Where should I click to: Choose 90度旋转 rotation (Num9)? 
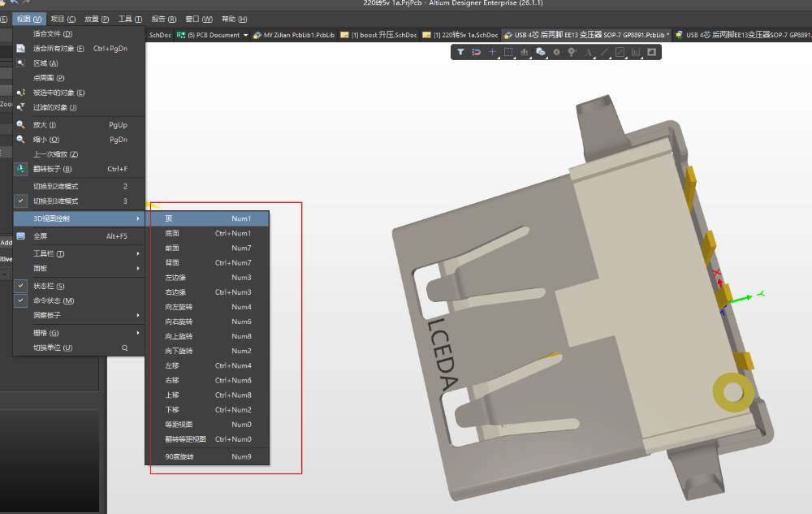coord(208,456)
